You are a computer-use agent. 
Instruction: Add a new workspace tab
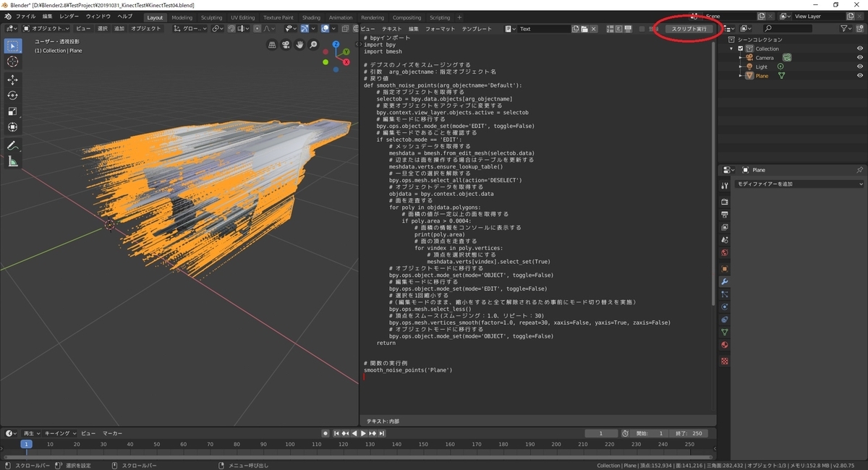click(459, 17)
